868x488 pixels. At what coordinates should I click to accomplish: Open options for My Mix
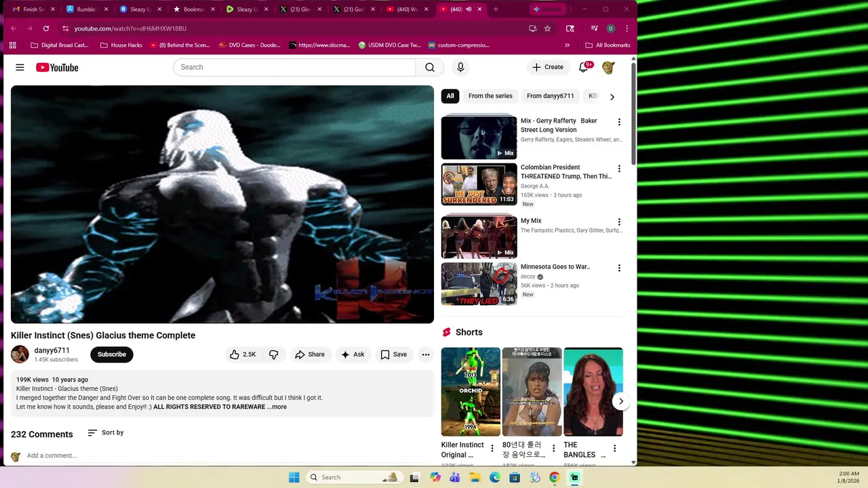(x=618, y=222)
